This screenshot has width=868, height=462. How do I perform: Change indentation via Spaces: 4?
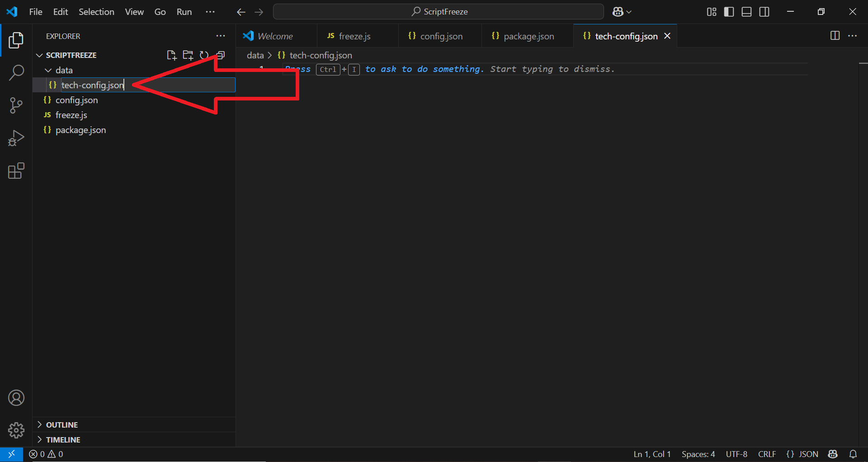pyautogui.click(x=698, y=454)
